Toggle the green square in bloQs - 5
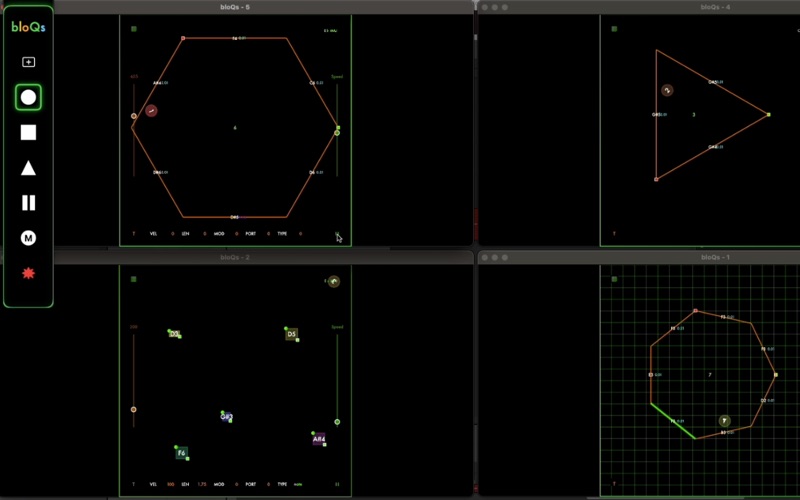 click(134, 29)
